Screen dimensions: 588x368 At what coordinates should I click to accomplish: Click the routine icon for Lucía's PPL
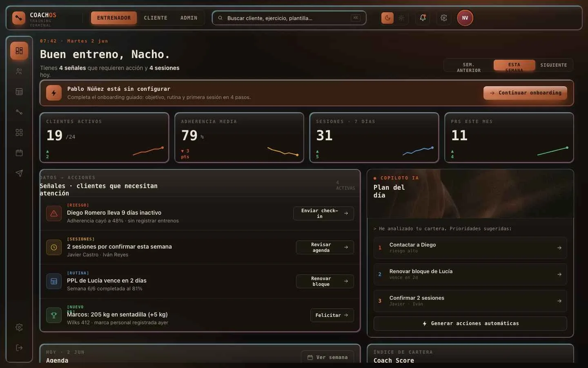54,281
